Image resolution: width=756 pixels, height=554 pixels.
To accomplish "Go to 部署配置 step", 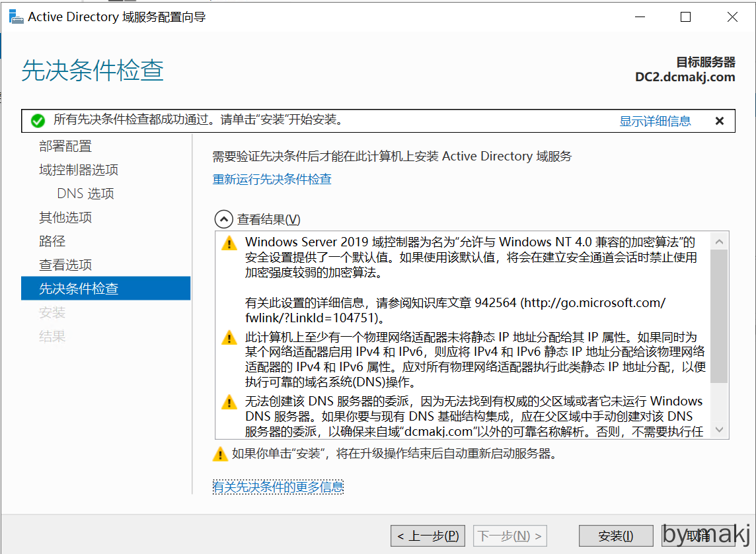I will click(65, 147).
